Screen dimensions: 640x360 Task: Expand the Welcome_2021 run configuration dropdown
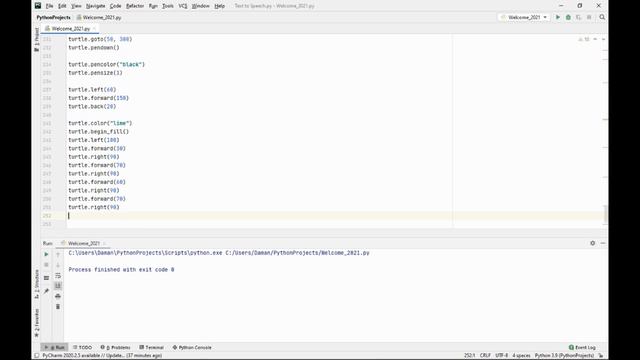coord(524,17)
